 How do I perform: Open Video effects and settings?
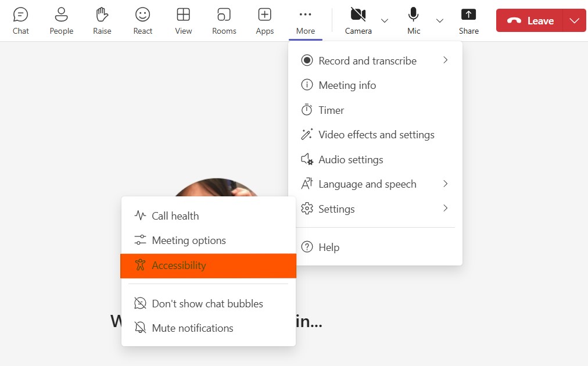[x=377, y=134]
